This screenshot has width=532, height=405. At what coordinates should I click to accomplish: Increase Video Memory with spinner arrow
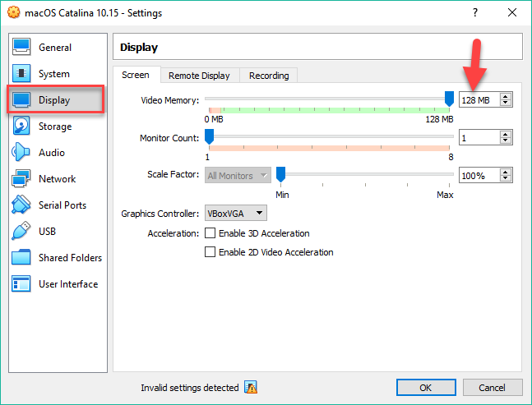point(506,96)
